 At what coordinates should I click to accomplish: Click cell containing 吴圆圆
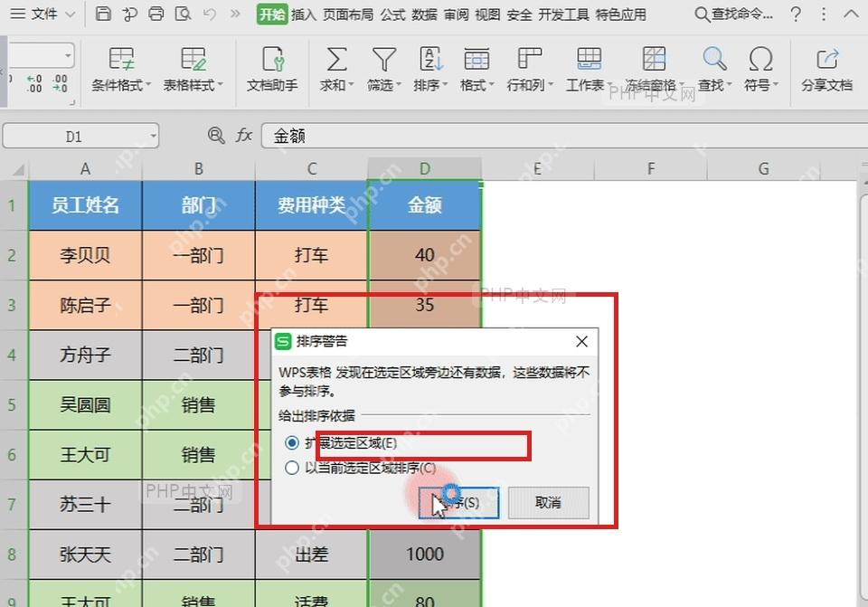[x=85, y=405]
